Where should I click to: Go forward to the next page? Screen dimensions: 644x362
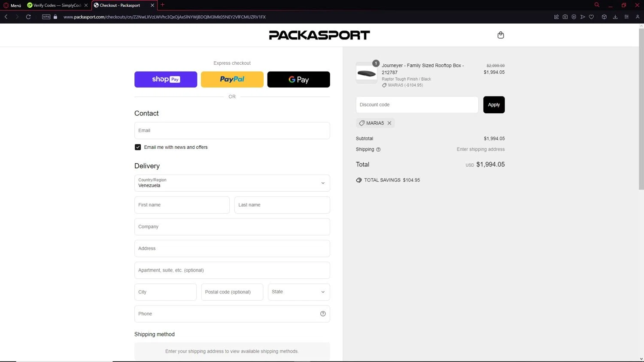(x=17, y=17)
